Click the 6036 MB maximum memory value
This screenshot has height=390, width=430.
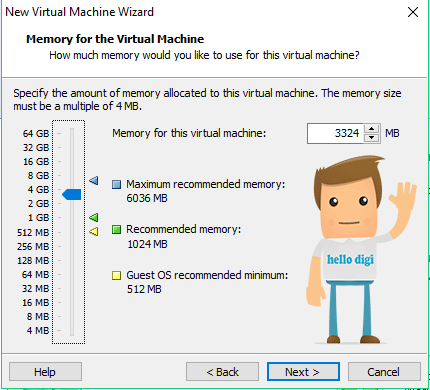[147, 198]
